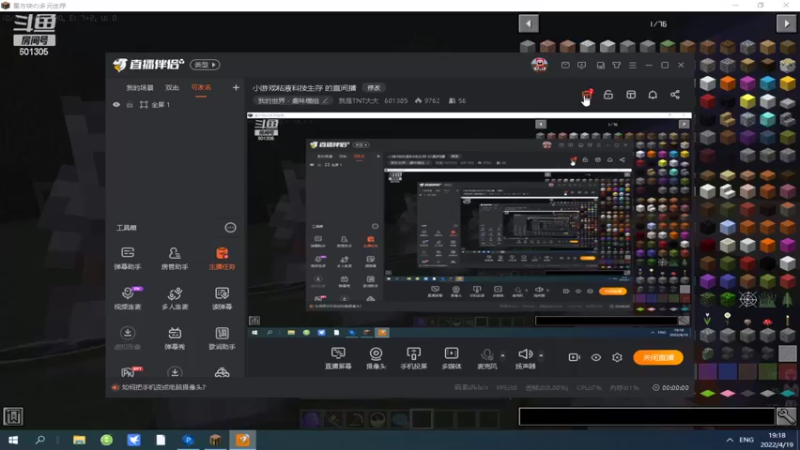Open the PK tool with GIFT badge
The width and height of the screenshot is (800, 450).
[x=130, y=371]
